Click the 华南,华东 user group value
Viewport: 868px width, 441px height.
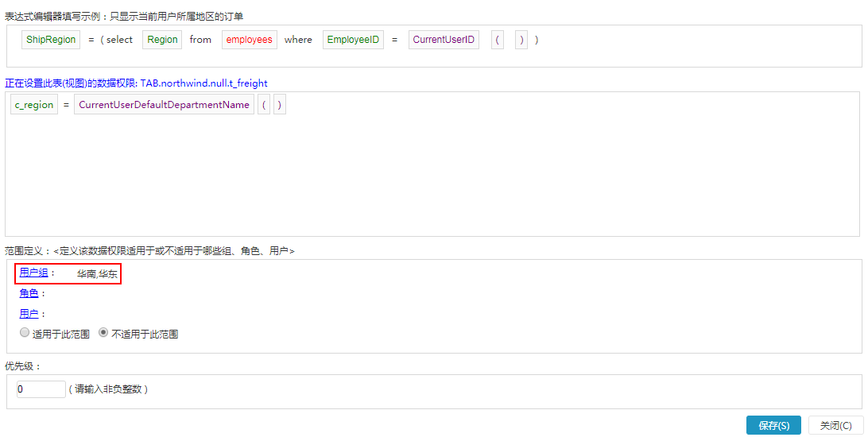tap(97, 274)
